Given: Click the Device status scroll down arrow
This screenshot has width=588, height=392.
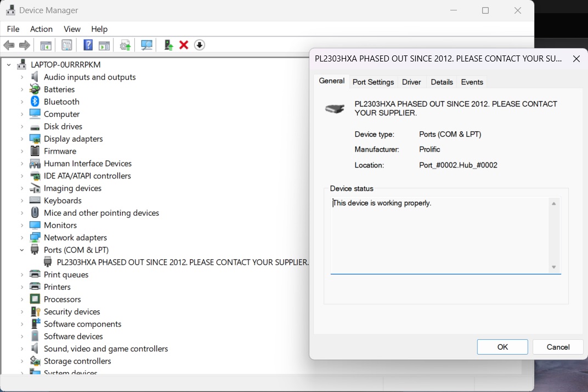Looking at the screenshot, I should [554, 267].
